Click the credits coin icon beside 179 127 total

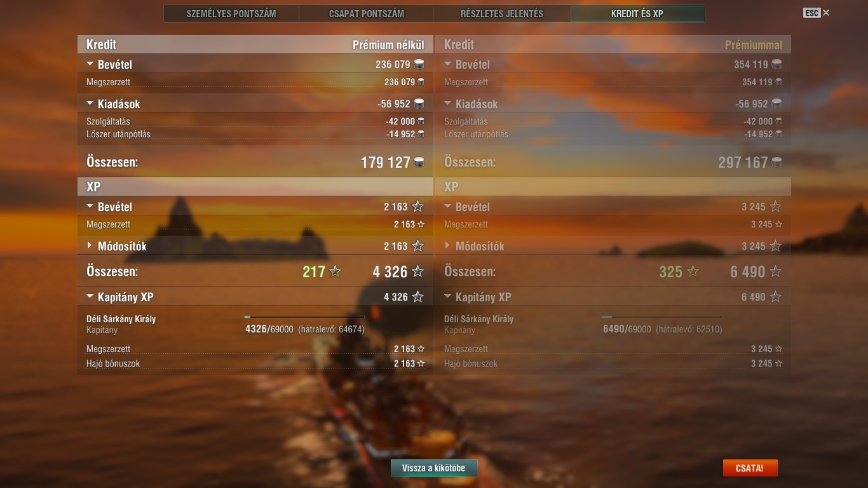419,163
